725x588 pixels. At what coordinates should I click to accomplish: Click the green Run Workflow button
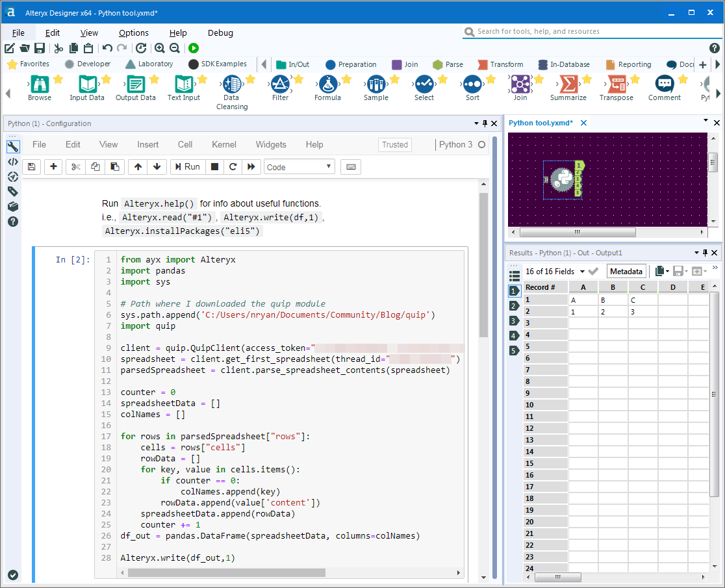(194, 48)
